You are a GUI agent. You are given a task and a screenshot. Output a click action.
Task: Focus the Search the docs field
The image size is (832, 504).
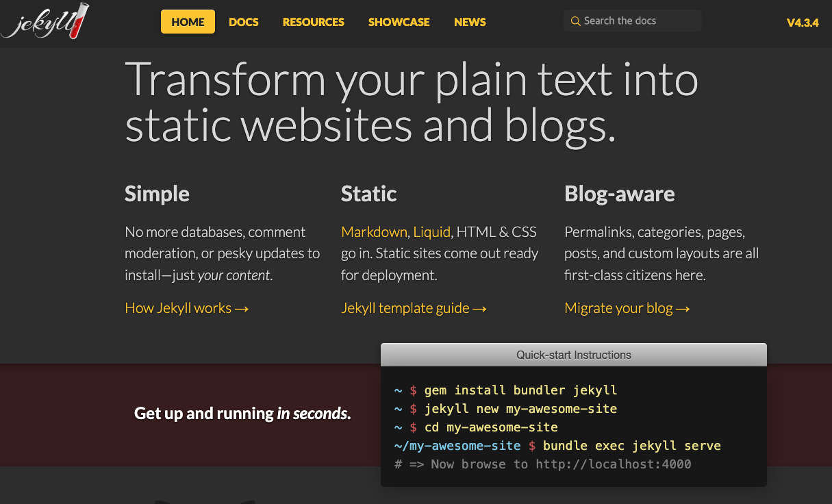633,21
